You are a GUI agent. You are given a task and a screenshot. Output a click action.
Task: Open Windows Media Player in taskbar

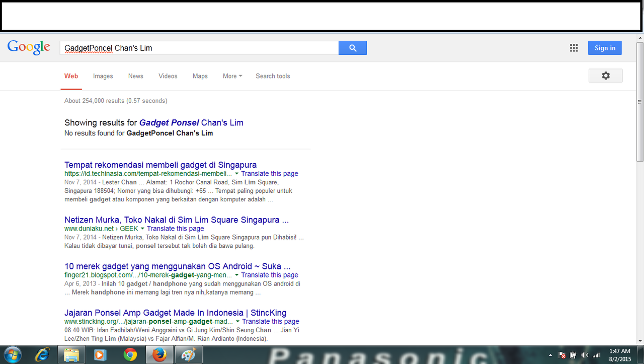101,355
